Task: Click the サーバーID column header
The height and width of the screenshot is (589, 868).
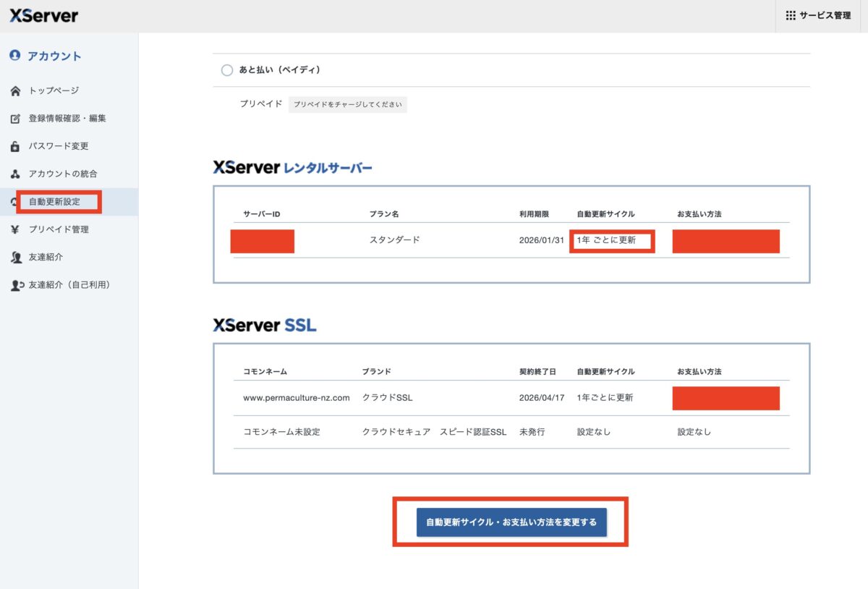Action: click(262, 214)
